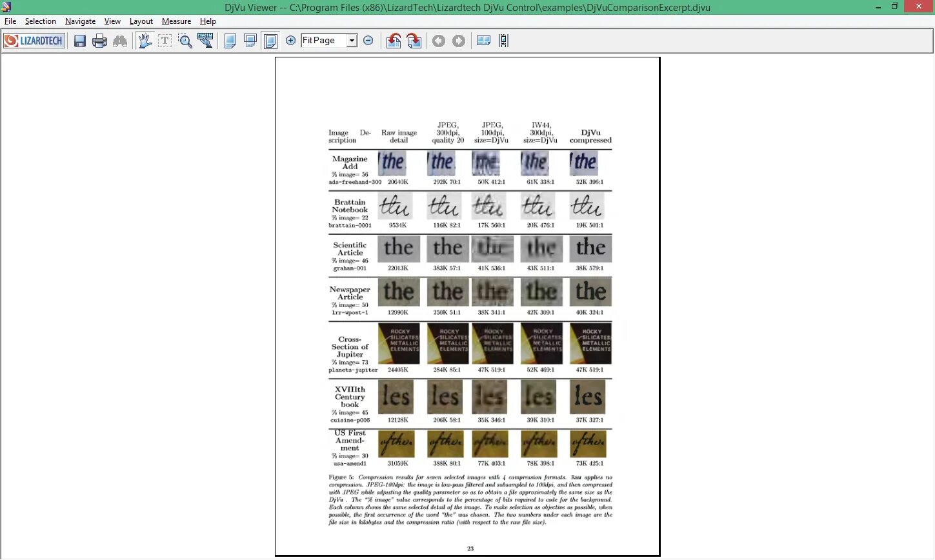Restore down the DjVu Viewer window
The width and height of the screenshot is (935, 560).
coord(895,6)
